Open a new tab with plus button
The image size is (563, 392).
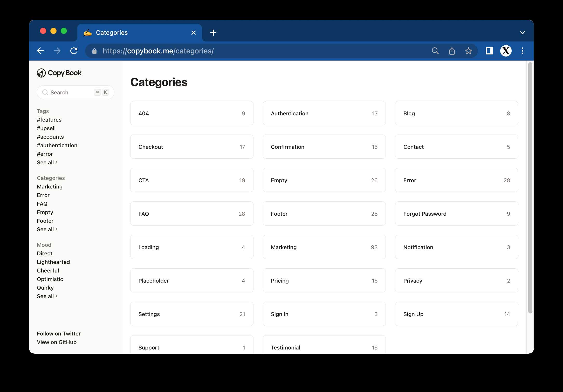[213, 33]
